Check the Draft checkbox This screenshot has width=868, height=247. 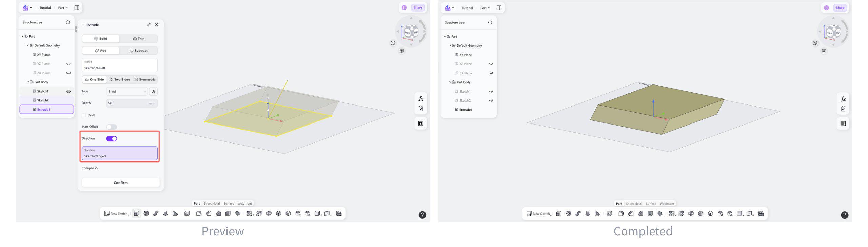coord(84,115)
